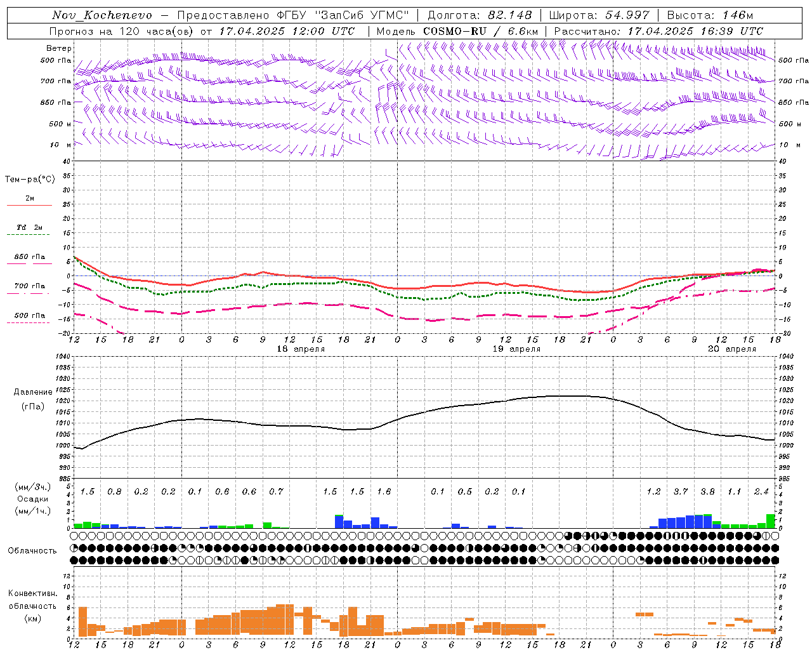Click the "Давление" pressure panel title
812x650 pixels.
pyautogui.click(x=33, y=392)
